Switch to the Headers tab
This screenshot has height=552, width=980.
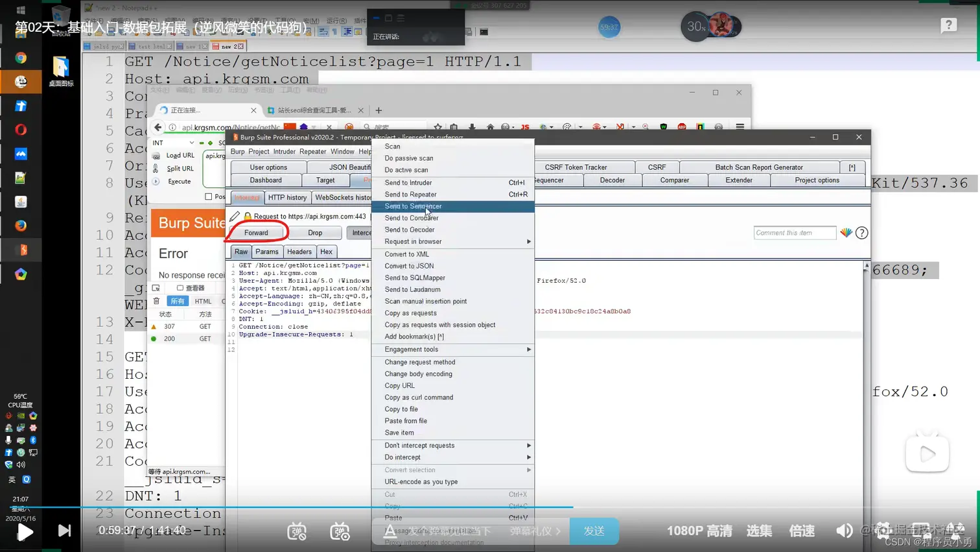pos(299,252)
